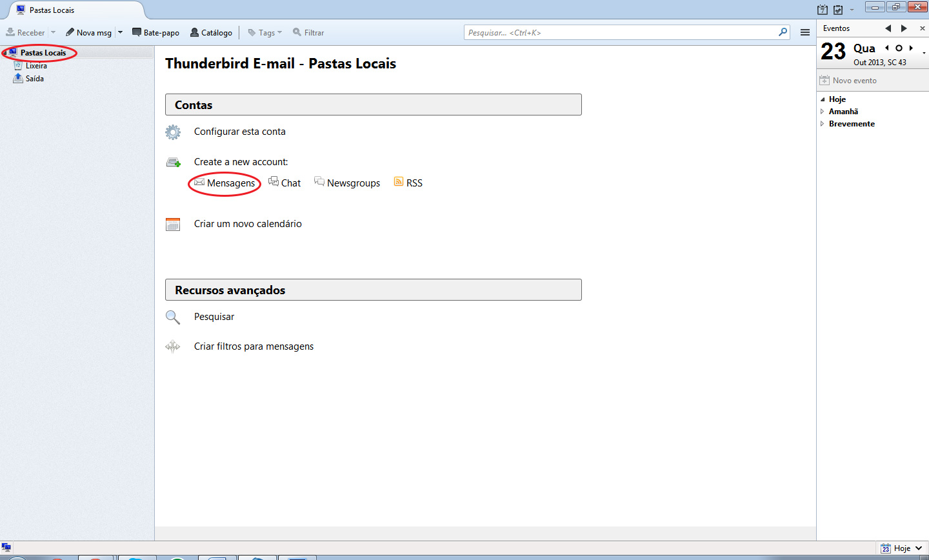Create a new Newsgroups account
This screenshot has height=560, width=929.
(x=347, y=183)
